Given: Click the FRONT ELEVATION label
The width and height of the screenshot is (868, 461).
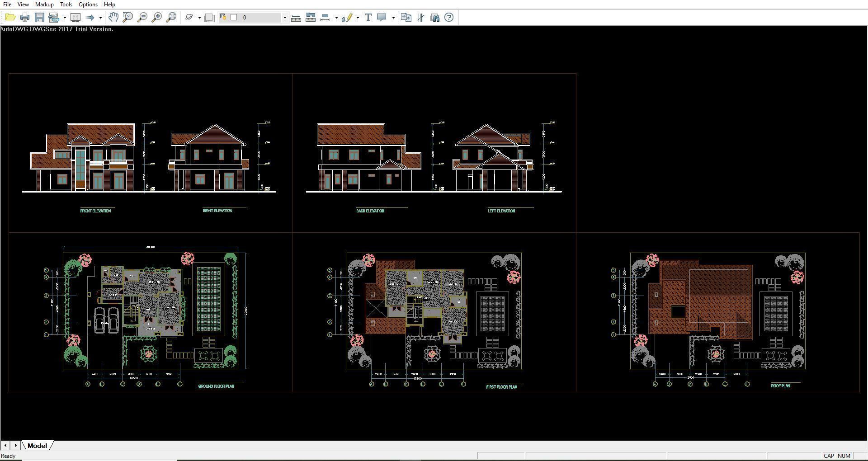Looking at the screenshot, I should (95, 211).
